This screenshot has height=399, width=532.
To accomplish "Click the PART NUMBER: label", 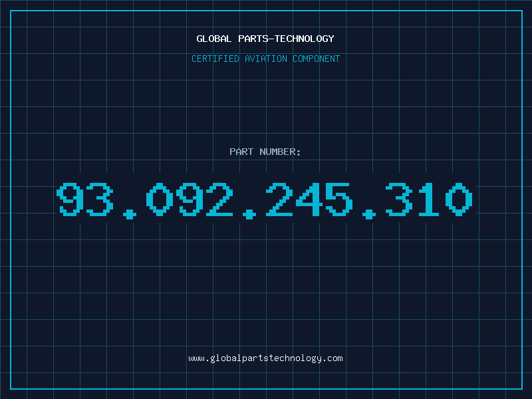I will pyautogui.click(x=265, y=152).
